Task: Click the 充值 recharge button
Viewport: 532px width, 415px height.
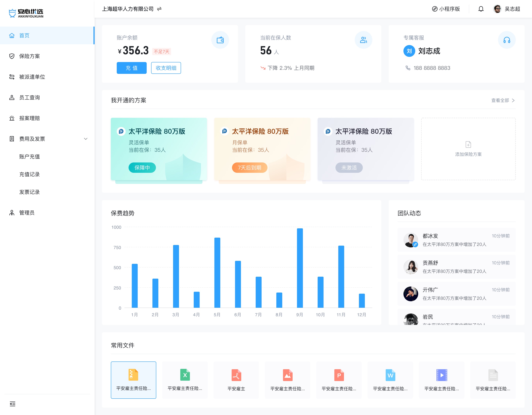Action: (x=131, y=68)
